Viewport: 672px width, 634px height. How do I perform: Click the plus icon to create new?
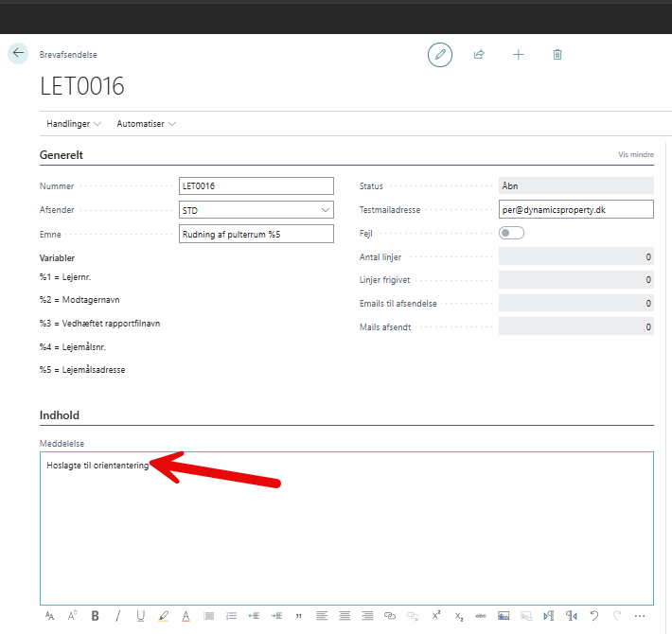(x=518, y=55)
